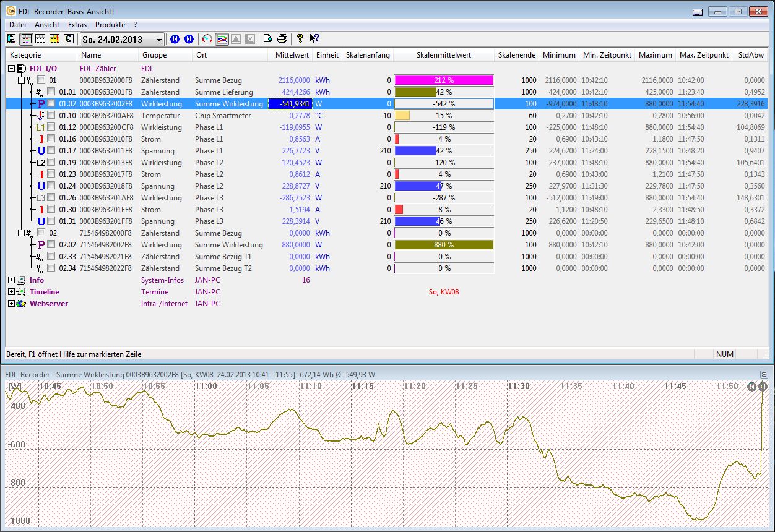Viewport: 775px width, 532px height.
Task: Expand the Webserver tree node
Action: click(x=11, y=304)
